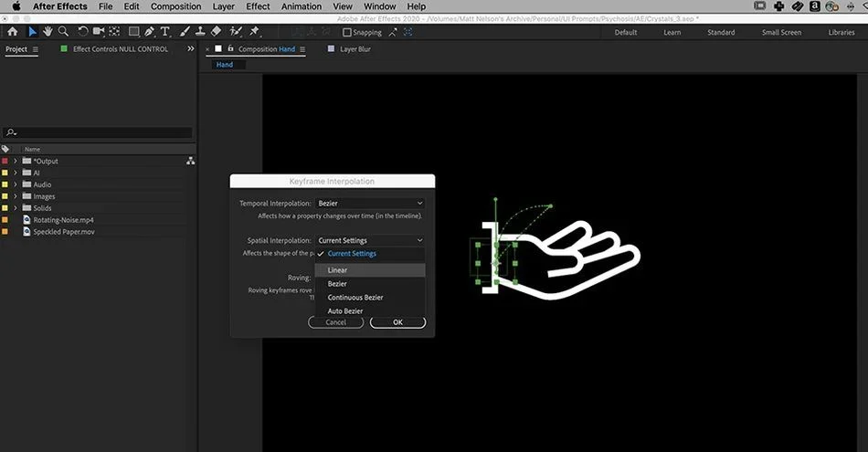Switch to the Learn workspace
Image resolution: width=868 pixels, height=452 pixels.
coord(672,32)
